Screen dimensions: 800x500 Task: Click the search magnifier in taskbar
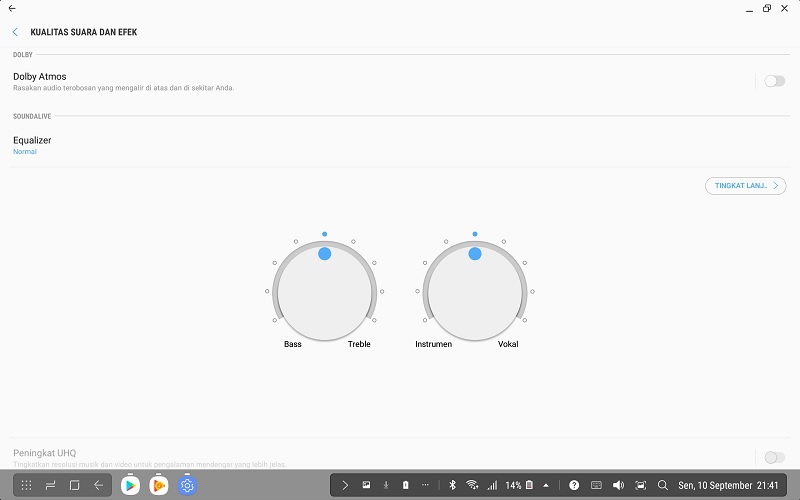click(662, 485)
